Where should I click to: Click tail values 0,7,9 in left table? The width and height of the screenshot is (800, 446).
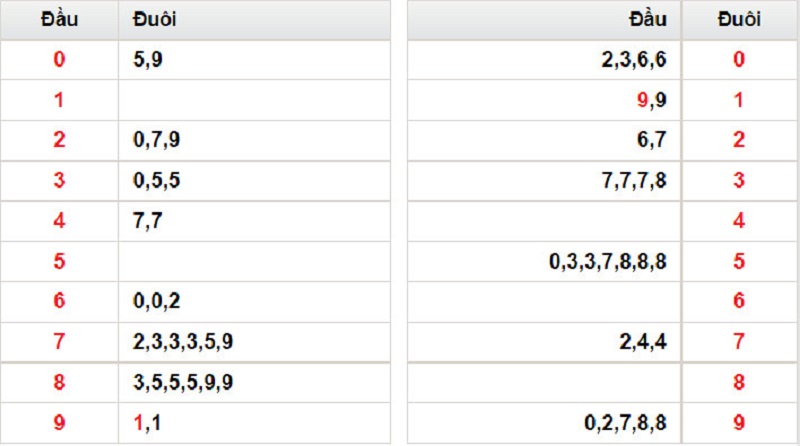pyautogui.click(x=156, y=140)
